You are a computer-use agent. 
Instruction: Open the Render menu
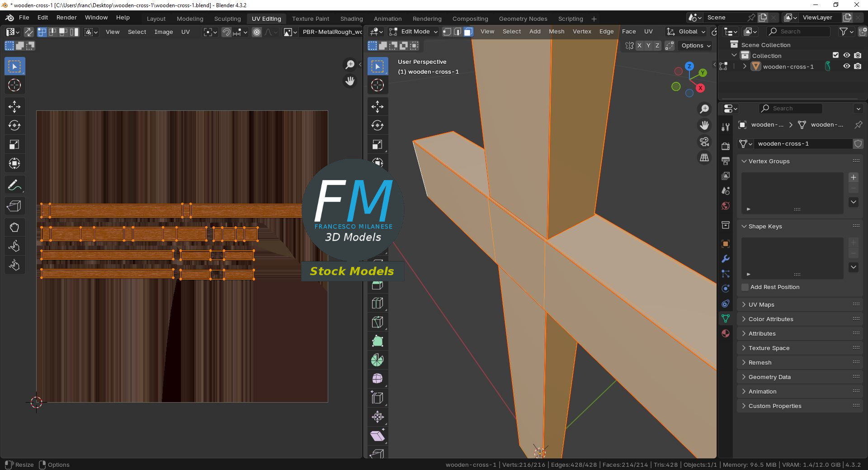click(x=66, y=18)
